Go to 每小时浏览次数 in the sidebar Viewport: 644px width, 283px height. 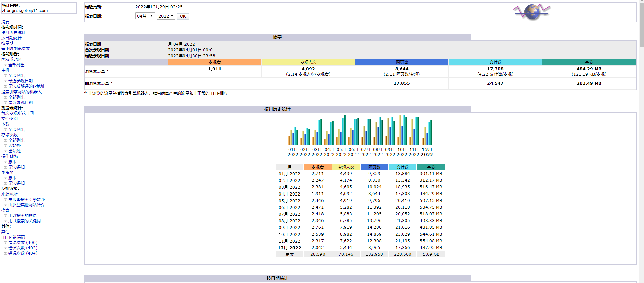[x=15, y=49]
